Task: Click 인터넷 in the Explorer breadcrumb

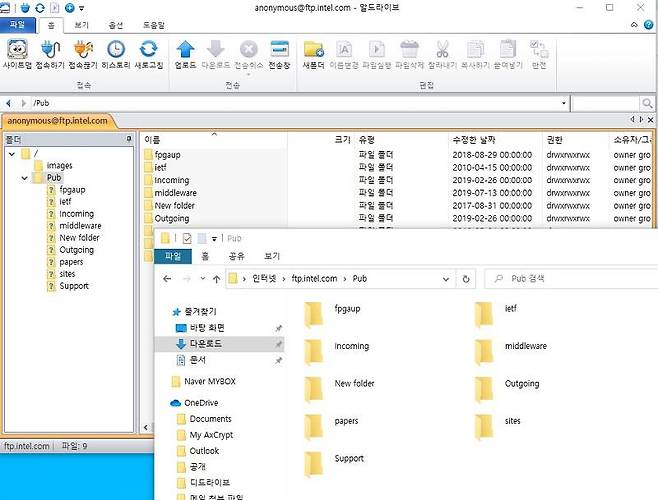Action: tap(264, 278)
